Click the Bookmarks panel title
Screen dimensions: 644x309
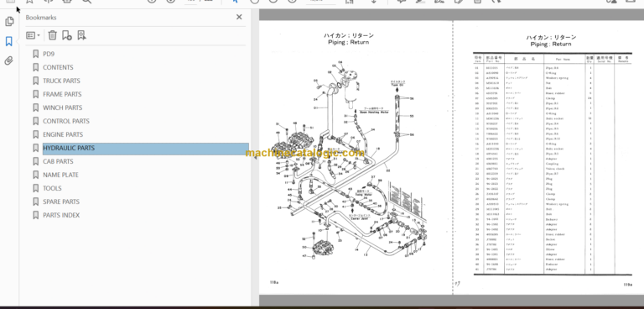(40, 18)
